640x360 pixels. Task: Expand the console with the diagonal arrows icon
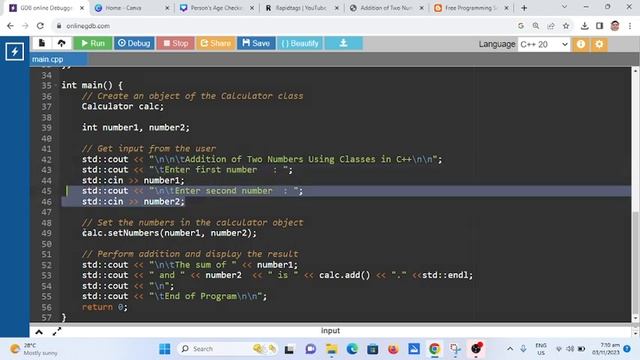coord(57,331)
